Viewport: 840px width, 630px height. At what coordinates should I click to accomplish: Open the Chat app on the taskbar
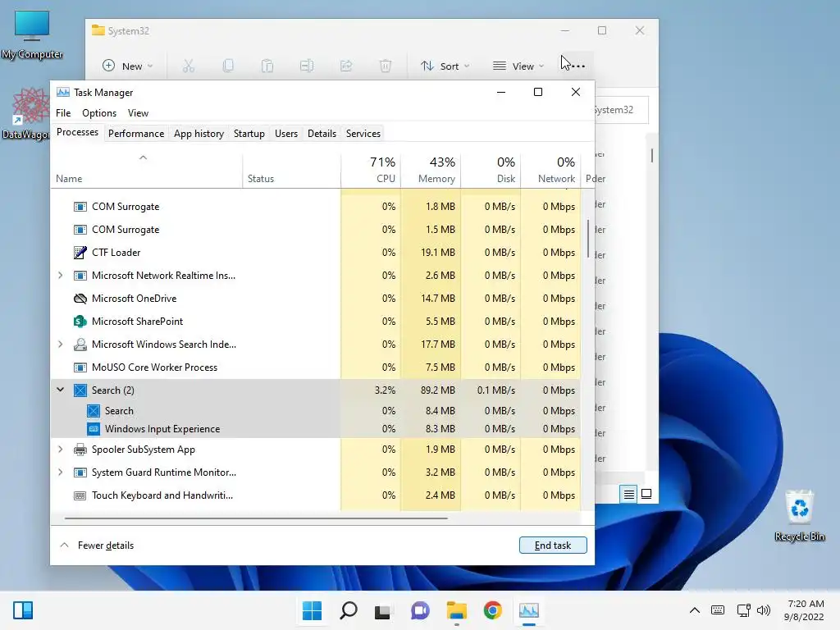tap(420, 610)
